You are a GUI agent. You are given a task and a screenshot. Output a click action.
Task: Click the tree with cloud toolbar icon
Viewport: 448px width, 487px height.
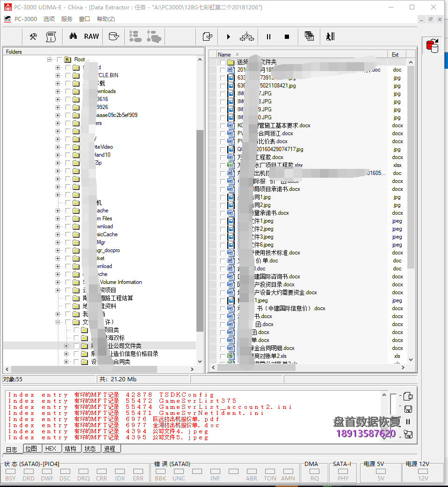154,36
